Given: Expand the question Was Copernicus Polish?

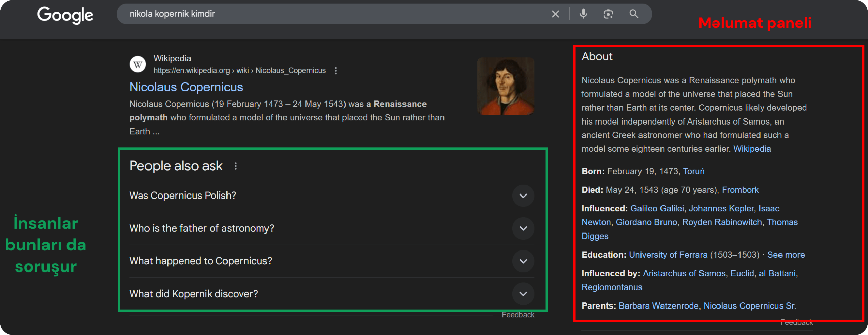Looking at the screenshot, I should [x=332, y=196].
